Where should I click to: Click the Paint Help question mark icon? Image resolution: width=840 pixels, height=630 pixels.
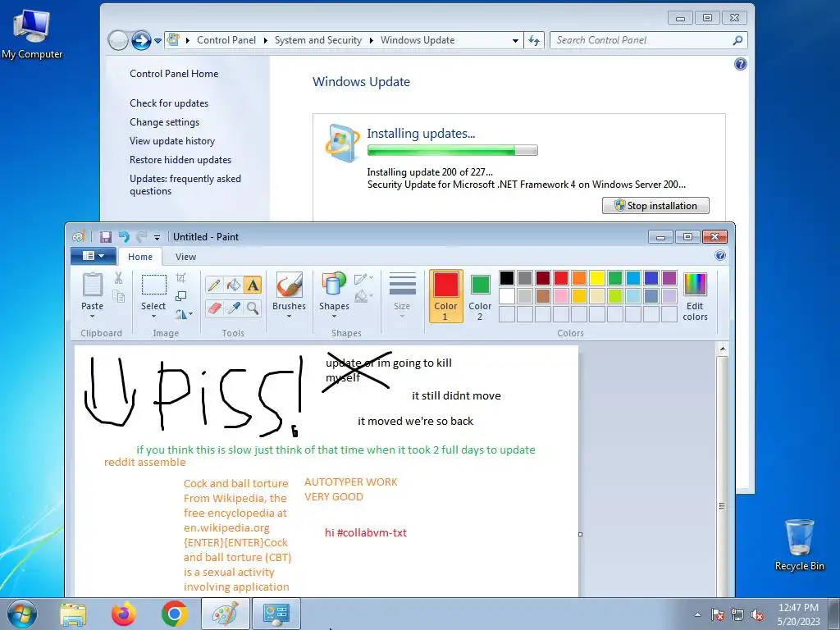tap(720, 256)
